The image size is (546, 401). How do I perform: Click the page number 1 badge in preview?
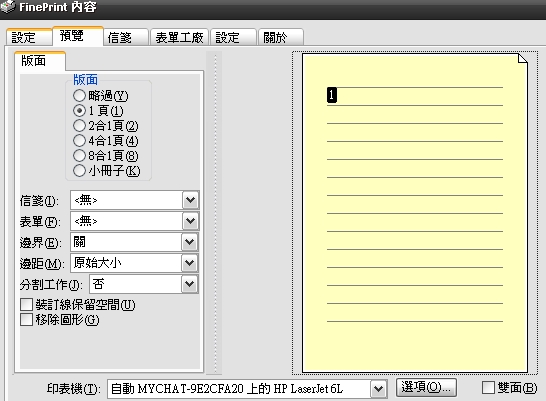[332, 95]
